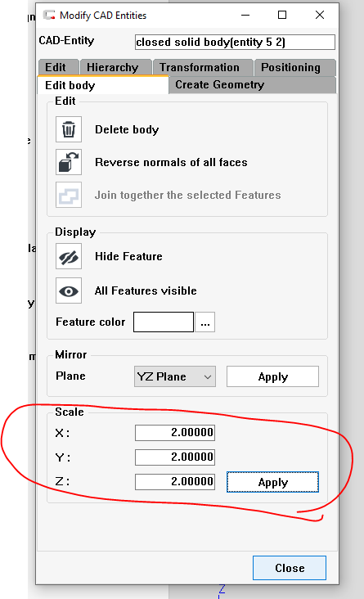Open the Positioning tab
Image resolution: width=364 pixels, height=599 pixels.
click(x=294, y=68)
